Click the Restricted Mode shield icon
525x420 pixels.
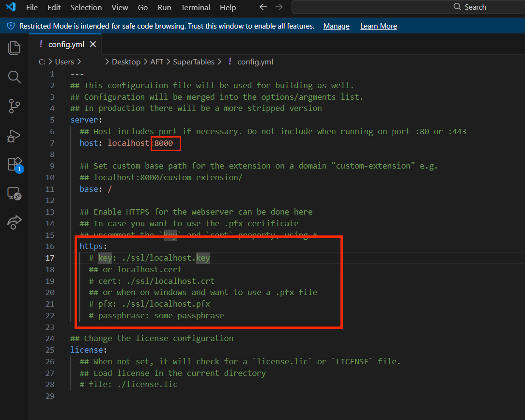[x=11, y=26]
